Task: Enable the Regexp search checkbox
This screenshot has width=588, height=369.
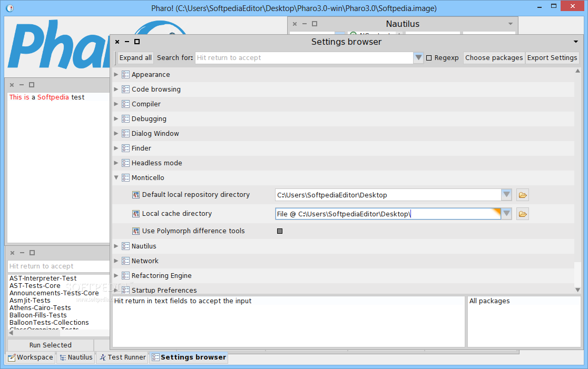Action: coord(429,58)
